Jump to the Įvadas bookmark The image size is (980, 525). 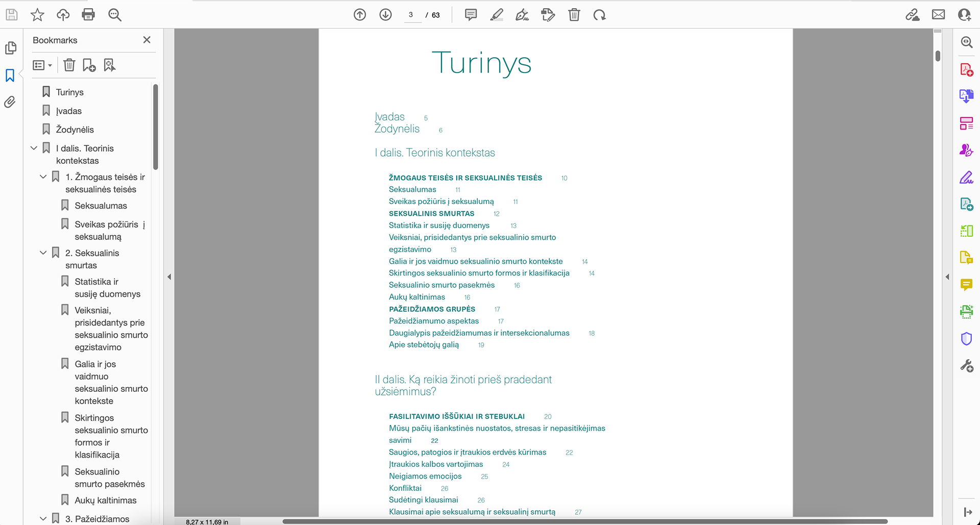click(x=68, y=111)
